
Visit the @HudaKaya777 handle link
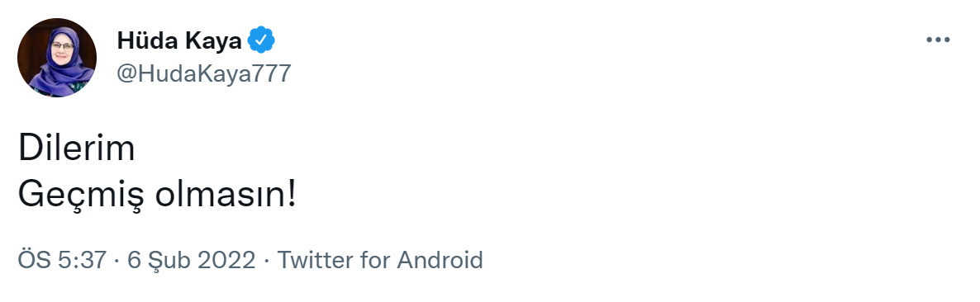[x=204, y=73]
